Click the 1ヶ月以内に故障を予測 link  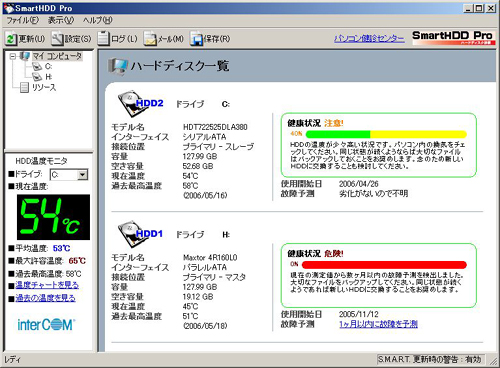(378, 324)
